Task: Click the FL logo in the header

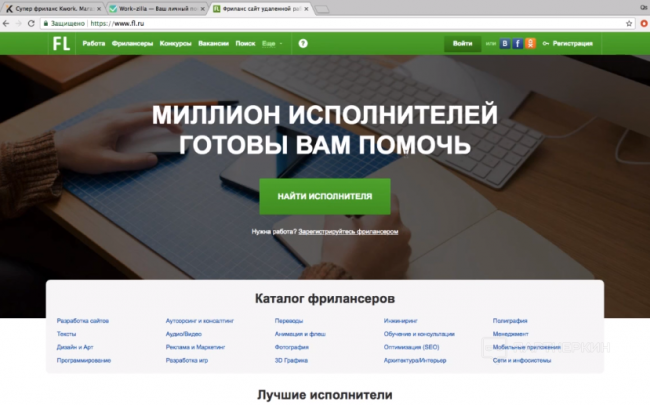Action: [x=62, y=43]
